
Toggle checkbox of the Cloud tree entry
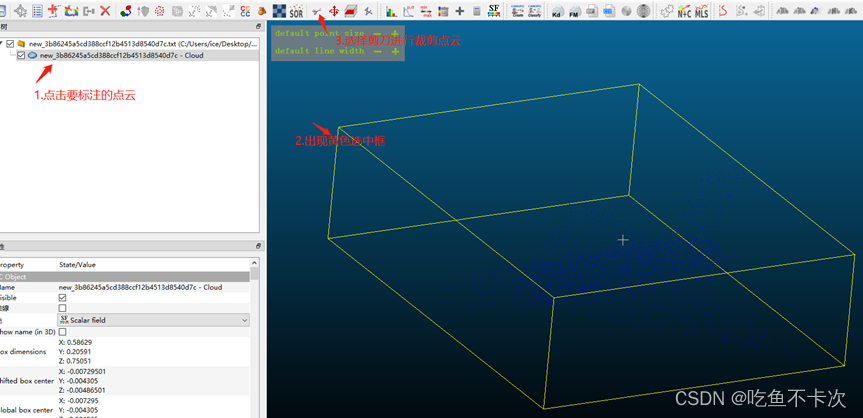click(x=21, y=55)
